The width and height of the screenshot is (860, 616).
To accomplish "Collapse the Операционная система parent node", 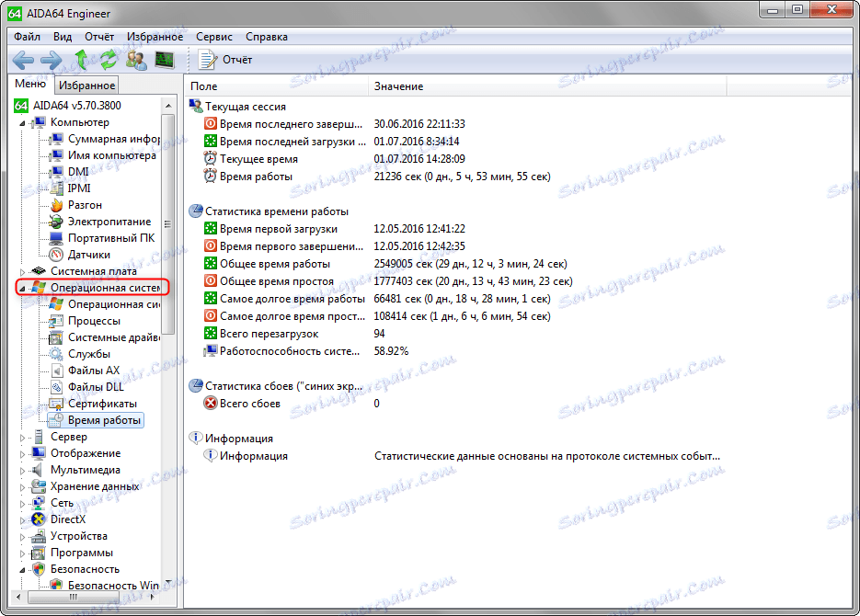I will tap(22, 288).
